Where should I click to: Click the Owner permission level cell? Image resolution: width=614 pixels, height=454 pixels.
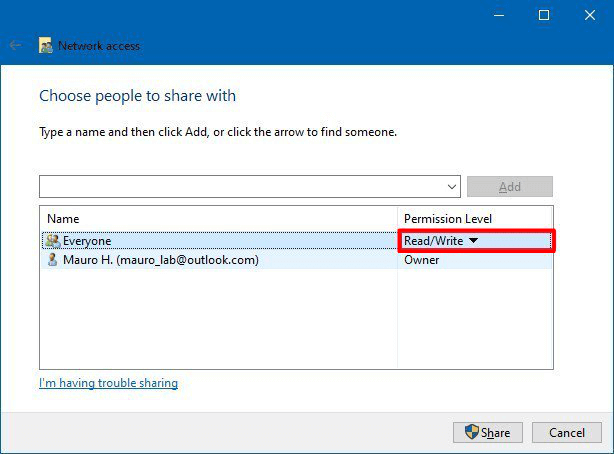pyautogui.click(x=422, y=260)
